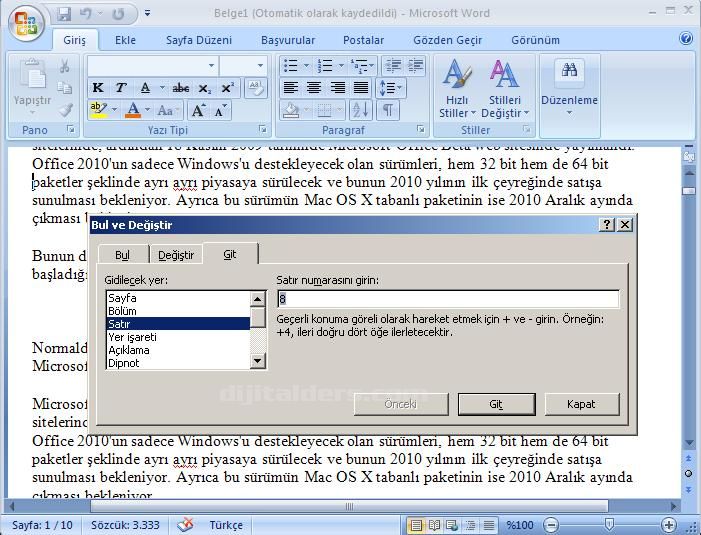Increase paragraph indent
The width and height of the screenshot is (701, 535).
click(x=416, y=66)
